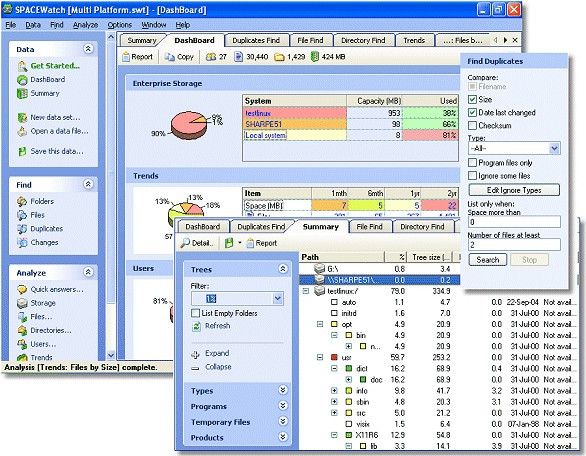Viewport: 586px width, 456px height.
Task: Click the Get Started link
Action: pos(55,66)
